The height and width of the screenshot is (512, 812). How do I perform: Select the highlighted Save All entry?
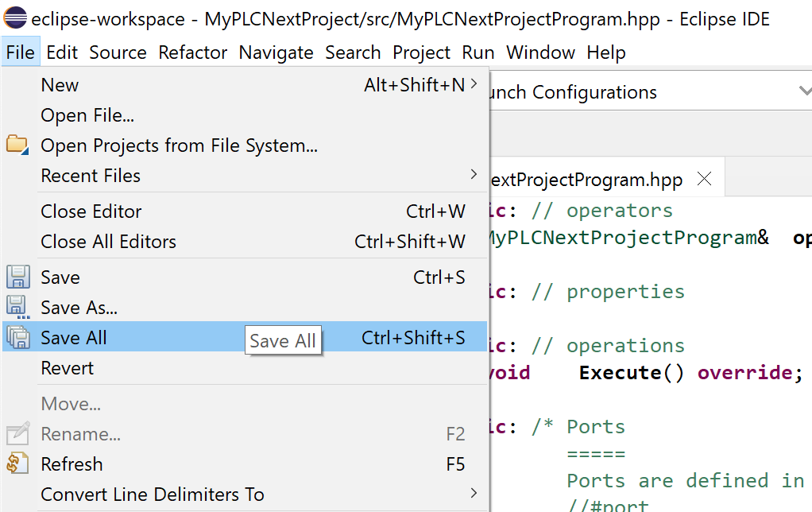coord(245,337)
